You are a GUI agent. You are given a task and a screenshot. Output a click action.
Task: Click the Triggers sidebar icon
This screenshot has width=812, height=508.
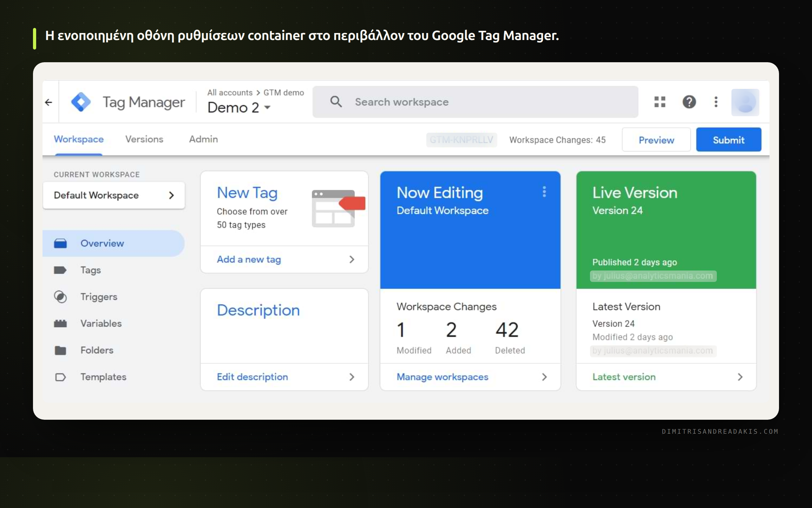[60, 297]
